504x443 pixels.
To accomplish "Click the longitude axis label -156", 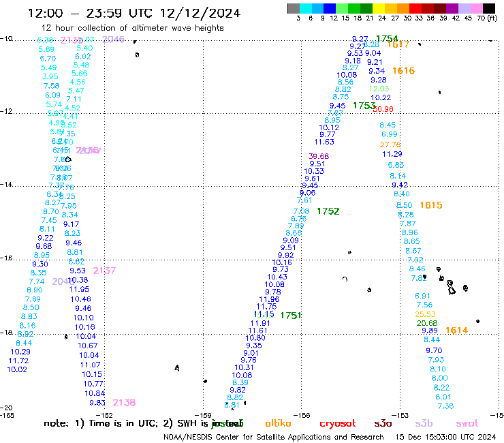I will (303, 415).
